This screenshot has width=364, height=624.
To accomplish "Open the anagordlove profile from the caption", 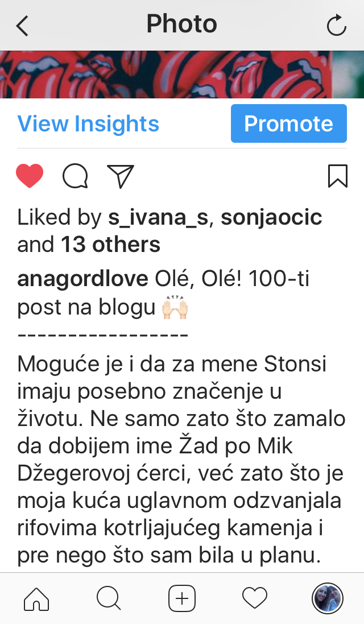I will pyautogui.click(x=82, y=279).
